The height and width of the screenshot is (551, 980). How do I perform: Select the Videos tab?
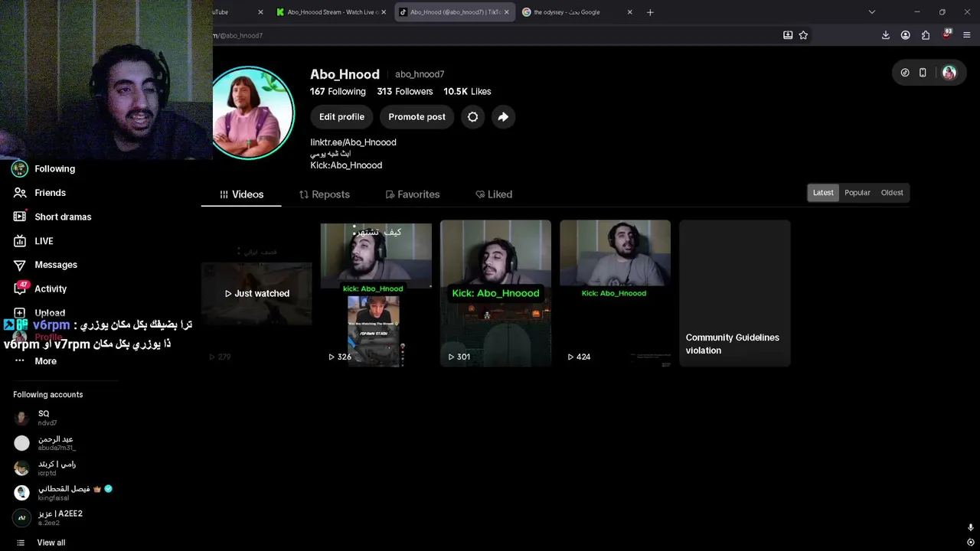[241, 194]
